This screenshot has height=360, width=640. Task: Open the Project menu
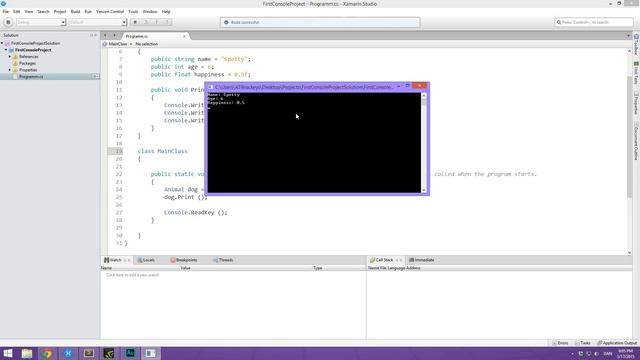point(60,11)
